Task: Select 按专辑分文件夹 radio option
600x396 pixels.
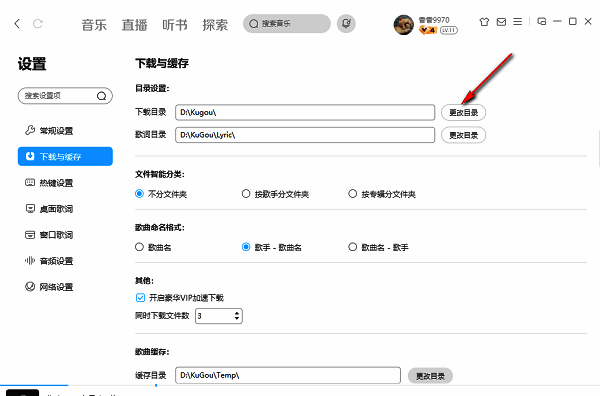Action: coord(382,194)
